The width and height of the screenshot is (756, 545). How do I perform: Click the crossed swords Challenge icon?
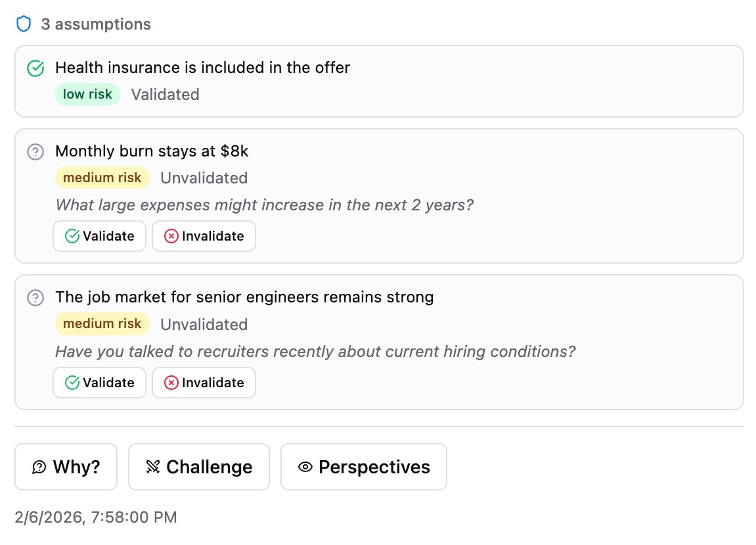pos(153,467)
